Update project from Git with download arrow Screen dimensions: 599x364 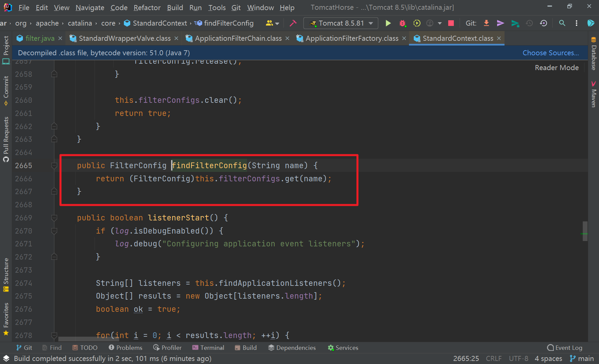tap(486, 23)
